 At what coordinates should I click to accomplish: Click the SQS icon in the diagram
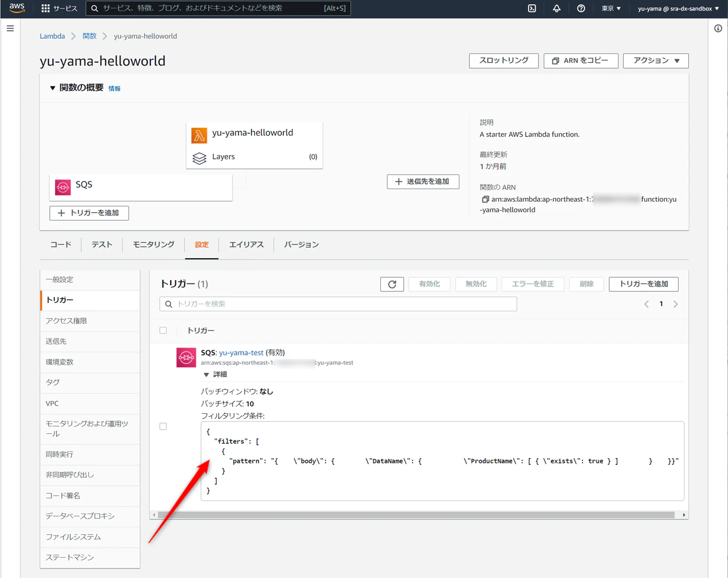[x=63, y=187]
